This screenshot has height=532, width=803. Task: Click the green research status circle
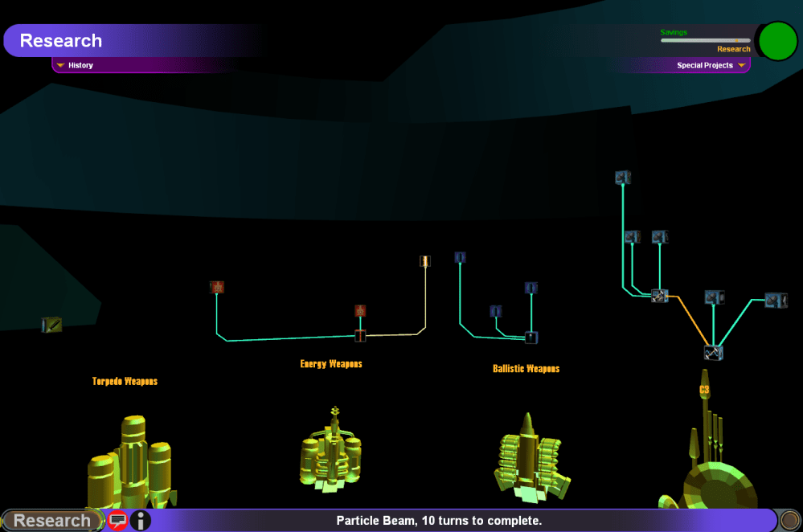click(x=777, y=41)
